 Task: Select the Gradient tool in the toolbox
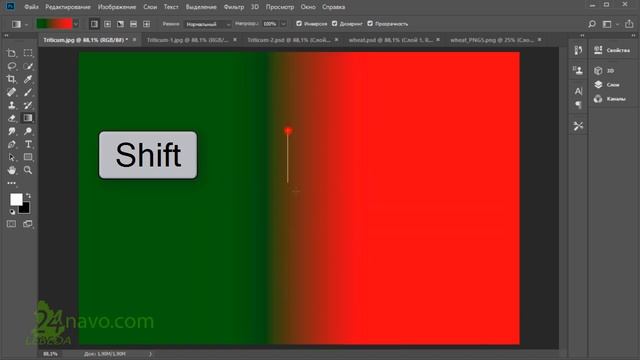28,118
